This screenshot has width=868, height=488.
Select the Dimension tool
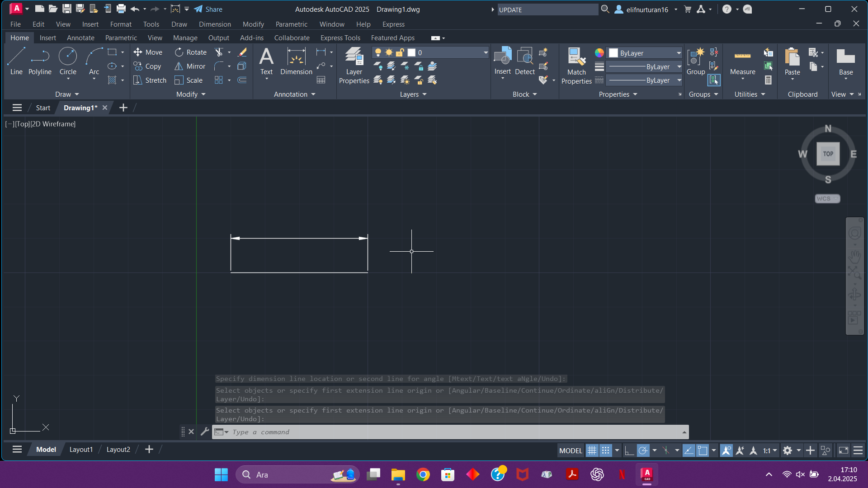296,61
